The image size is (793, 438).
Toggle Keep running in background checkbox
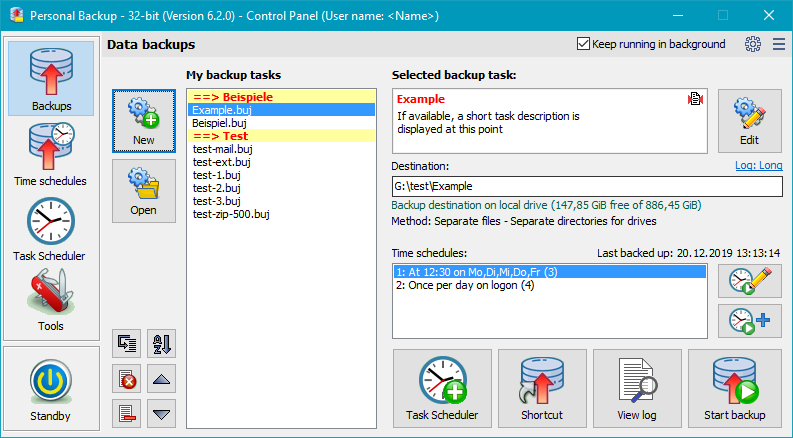583,44
